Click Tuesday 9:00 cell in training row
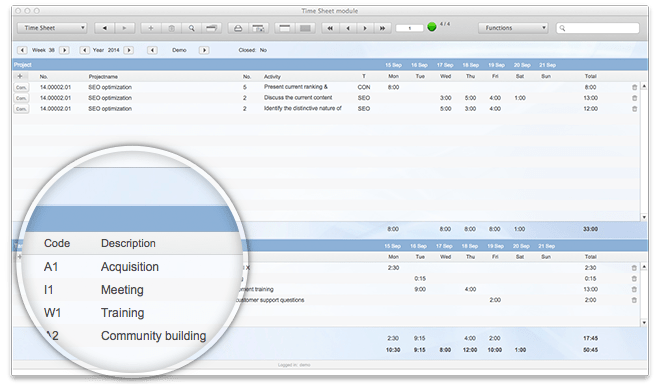This screenshot has width=660, height=384. click(x=420, y=289)
